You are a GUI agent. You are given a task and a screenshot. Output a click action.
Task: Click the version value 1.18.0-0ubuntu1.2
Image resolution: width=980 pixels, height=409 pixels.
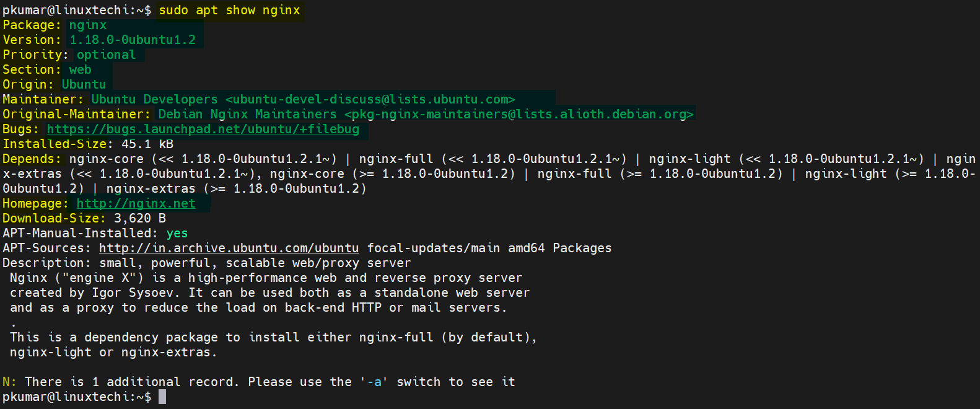133,40
